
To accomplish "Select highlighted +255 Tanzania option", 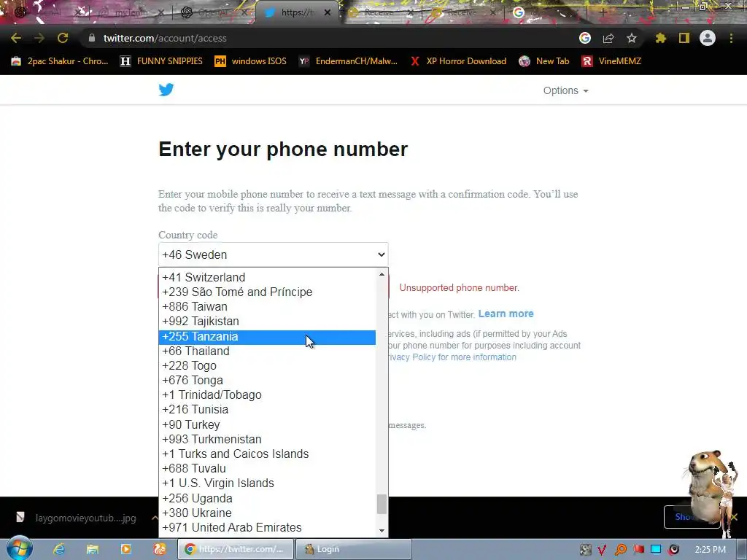I will 267,337.
